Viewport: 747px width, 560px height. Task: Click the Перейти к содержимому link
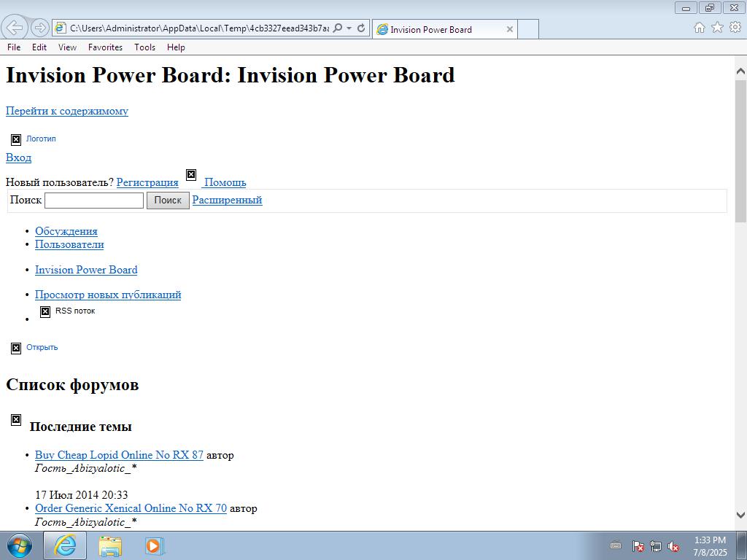[x=66, y=111]
